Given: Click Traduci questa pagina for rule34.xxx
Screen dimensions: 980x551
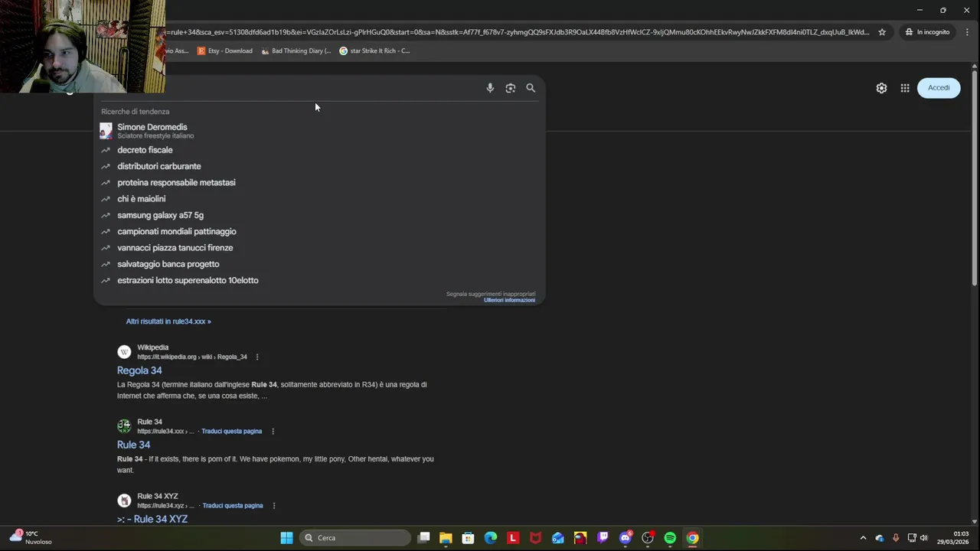Looking at the screenshot, I should [232, 432].
